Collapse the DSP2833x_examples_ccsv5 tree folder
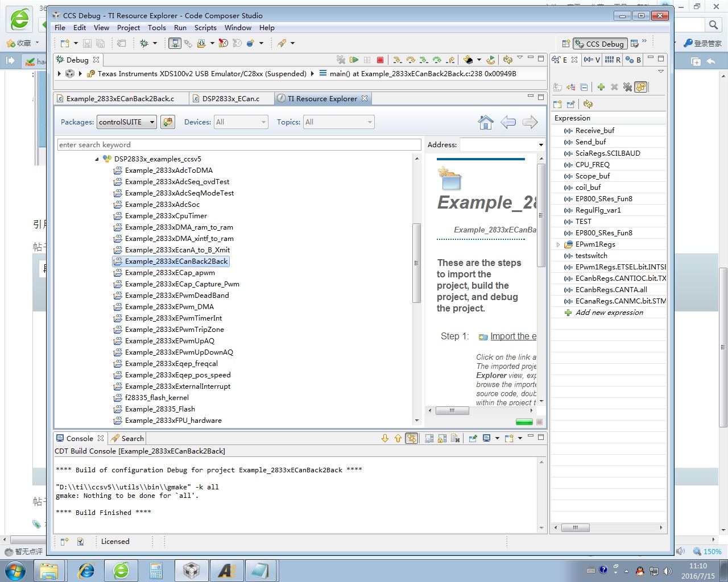The height and width of the screenshot is (582, 728). tap(97, 159)
